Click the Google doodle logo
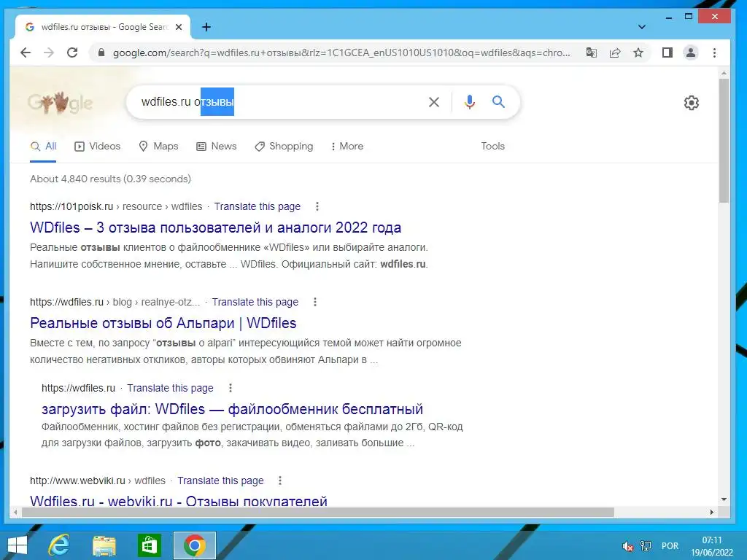The image size is (747, 560). point(60,102)
